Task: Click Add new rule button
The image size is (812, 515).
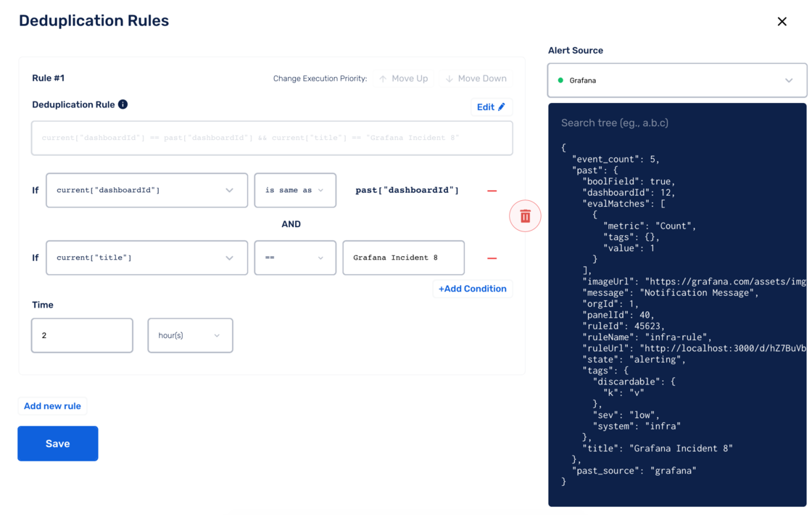Action: [52, 405]
